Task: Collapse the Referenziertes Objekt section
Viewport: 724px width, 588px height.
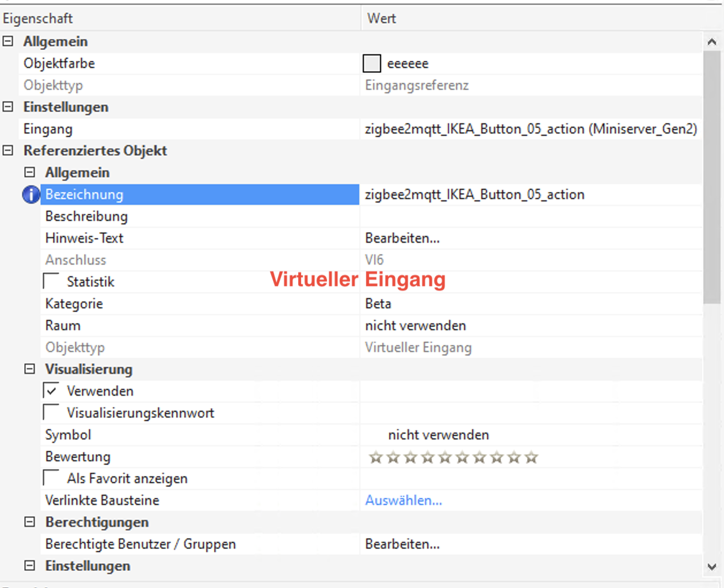Action: click(x=8, y=151)
